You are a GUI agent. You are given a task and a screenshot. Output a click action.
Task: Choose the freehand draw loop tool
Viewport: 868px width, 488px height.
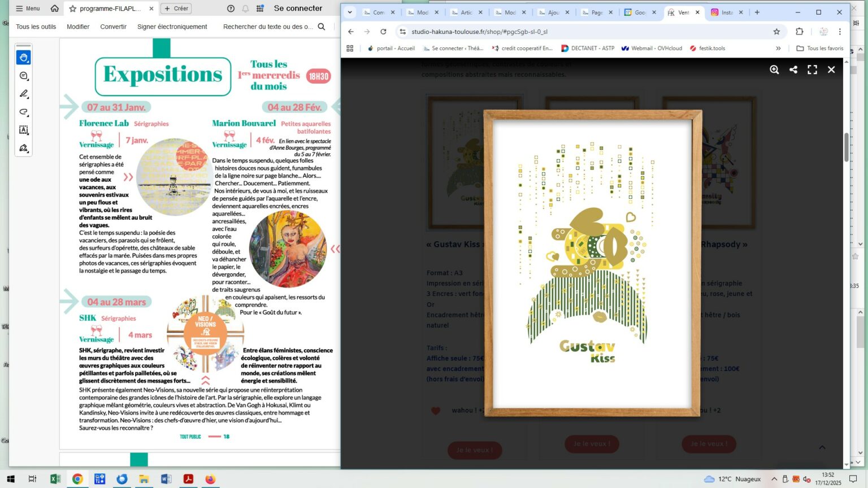[24, 112]
